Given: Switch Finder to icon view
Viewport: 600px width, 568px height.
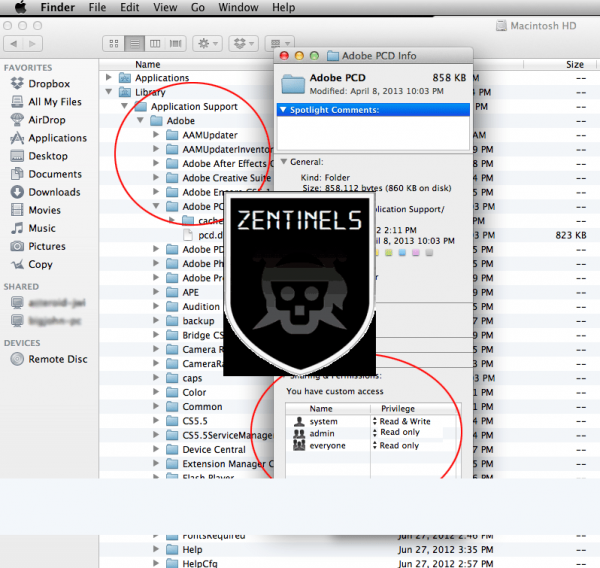Looking at the screenshot, I should (x=112, y=44).
